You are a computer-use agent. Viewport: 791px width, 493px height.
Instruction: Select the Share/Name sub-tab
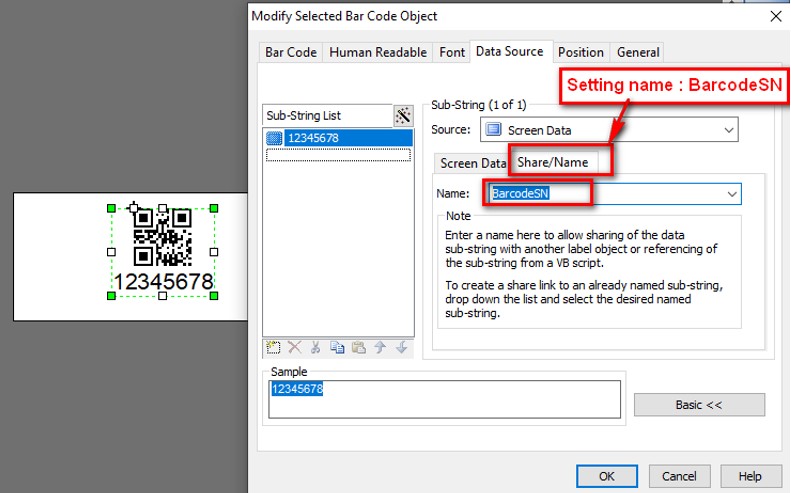(x=553, y=162)
